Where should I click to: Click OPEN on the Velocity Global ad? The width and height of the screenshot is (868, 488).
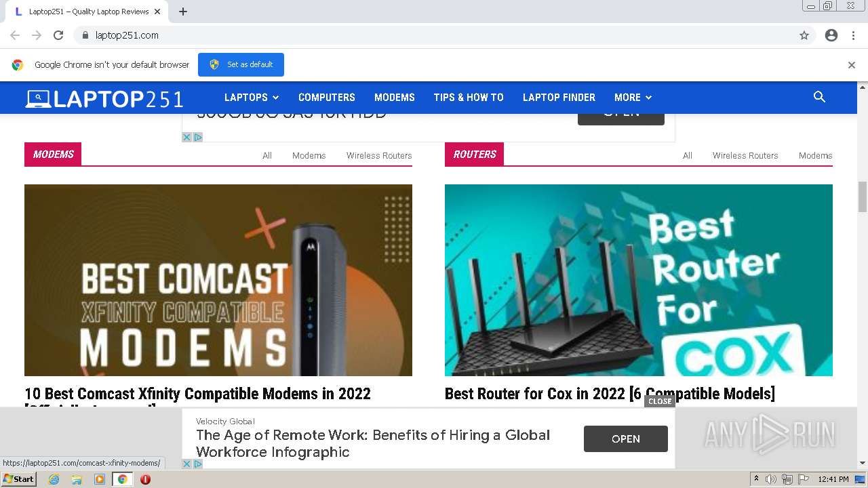626,439
